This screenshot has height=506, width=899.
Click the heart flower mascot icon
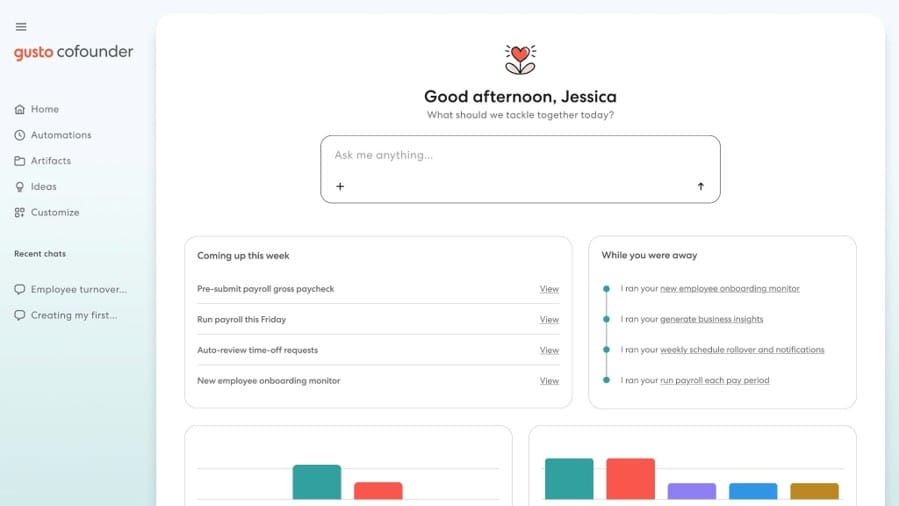(x=520, y=60)
